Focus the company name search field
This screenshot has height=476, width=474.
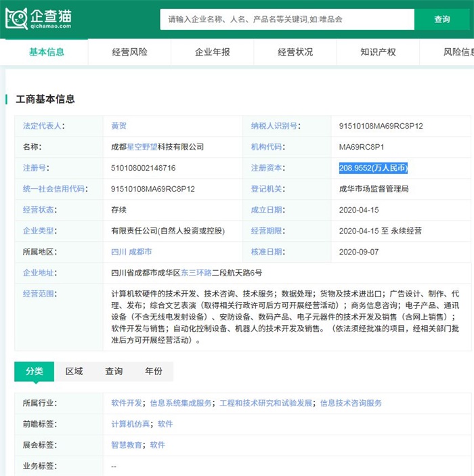[287, 20]
